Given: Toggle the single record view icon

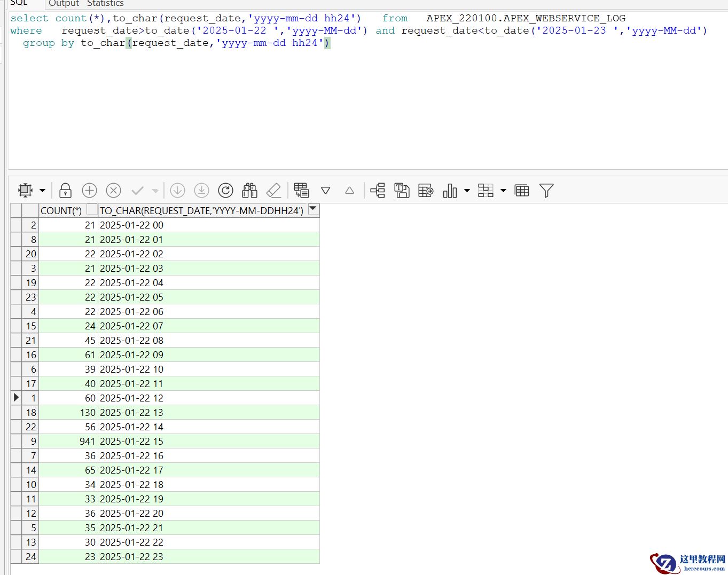Looking at the screenshot, I should tap(301, 191).
